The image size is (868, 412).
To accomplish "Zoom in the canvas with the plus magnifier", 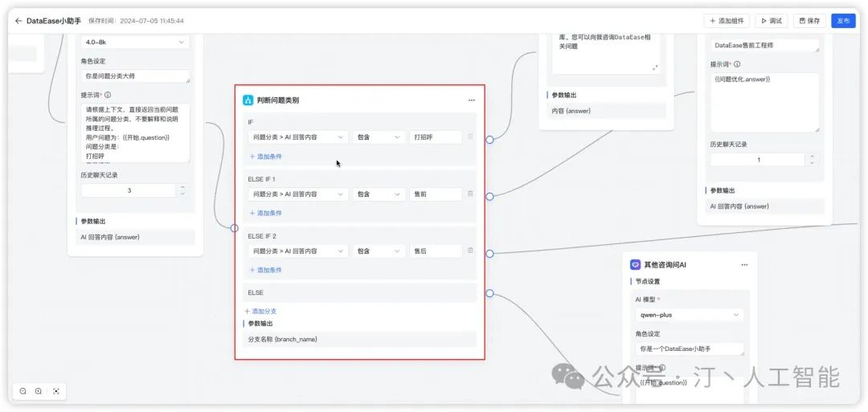I will pos(39,391).
